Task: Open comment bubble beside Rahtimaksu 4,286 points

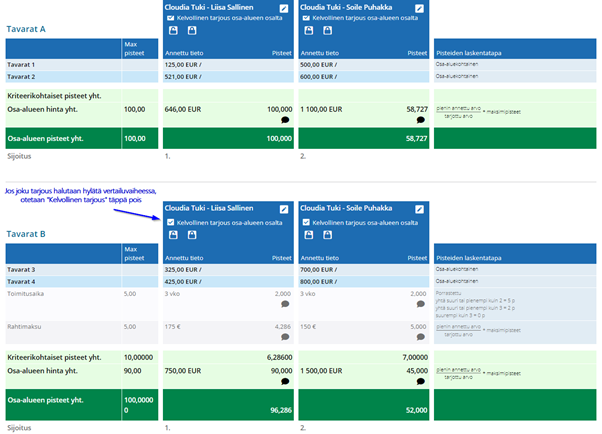Action: [x=285, y=337]
